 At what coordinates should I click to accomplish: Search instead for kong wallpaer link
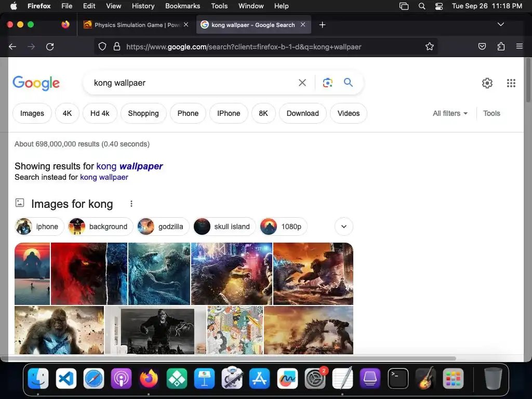point(104,177)
